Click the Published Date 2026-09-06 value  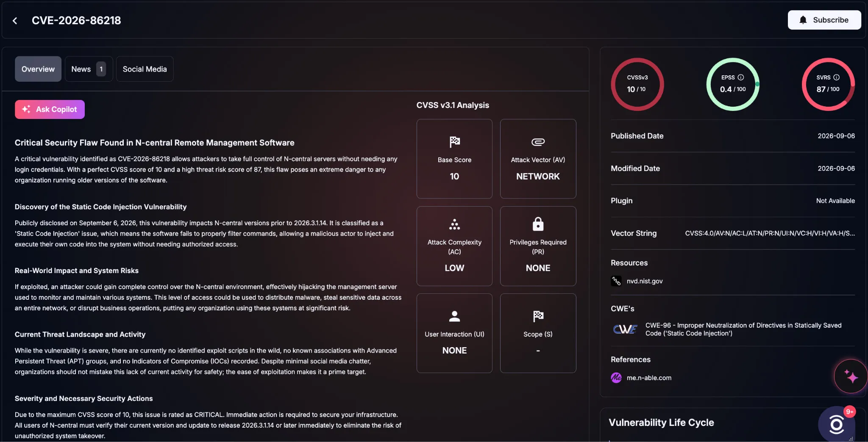[836, 136]
